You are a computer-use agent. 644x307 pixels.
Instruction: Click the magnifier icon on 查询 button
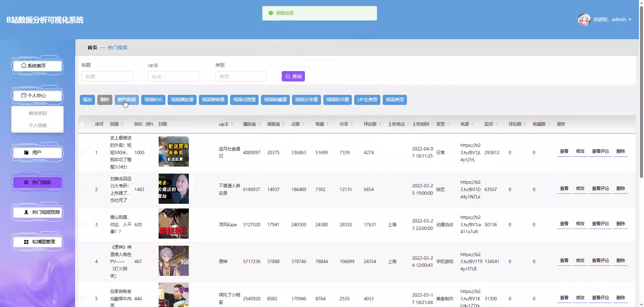pos(288,76)
